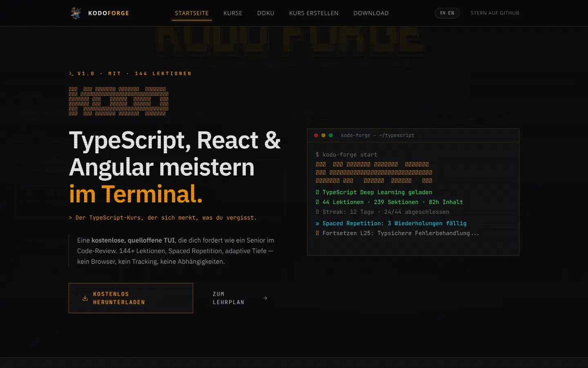
Task: Click 'TypeScript Deep Learning geladen' line
Action: (374, 192)
